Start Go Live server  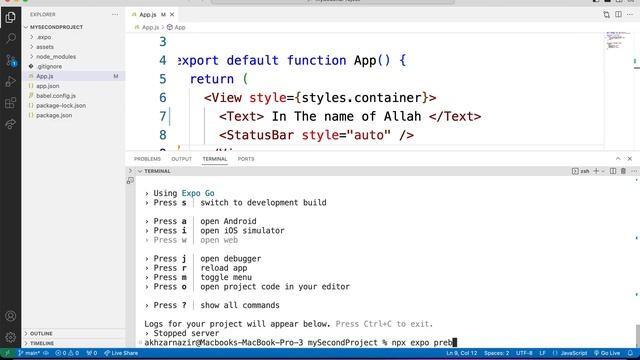click(607, 353)
